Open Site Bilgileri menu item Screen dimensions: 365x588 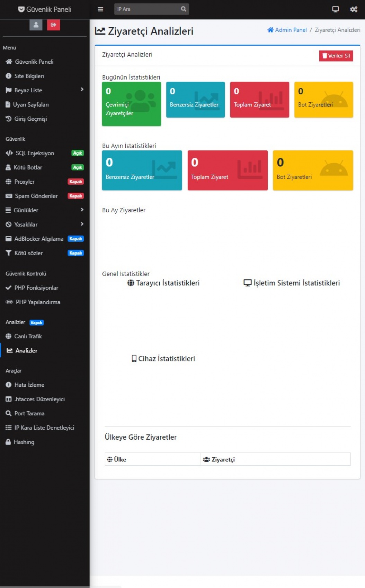(x=45, y=76)
